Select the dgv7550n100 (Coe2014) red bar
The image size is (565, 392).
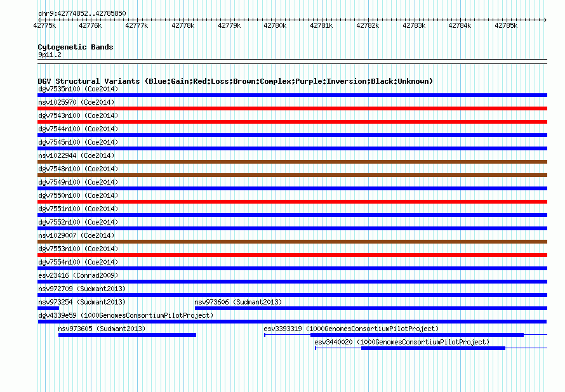tap(292, 202)
